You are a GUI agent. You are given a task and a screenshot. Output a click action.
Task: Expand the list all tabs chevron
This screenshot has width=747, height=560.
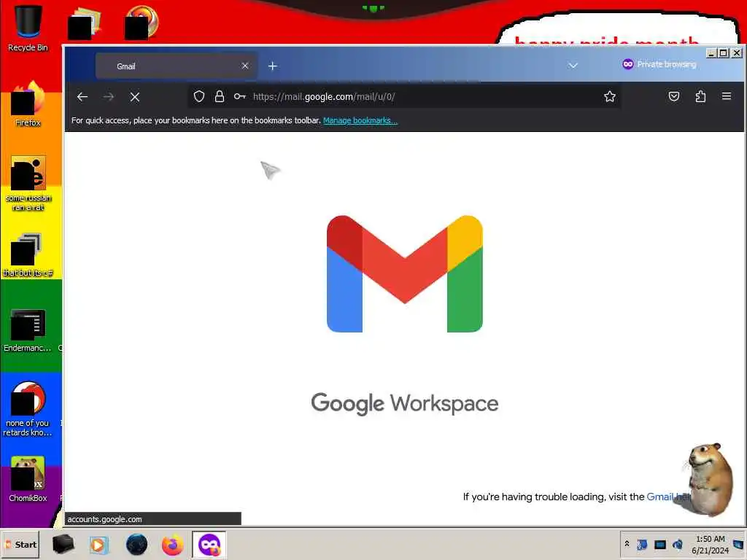point(573,66)
